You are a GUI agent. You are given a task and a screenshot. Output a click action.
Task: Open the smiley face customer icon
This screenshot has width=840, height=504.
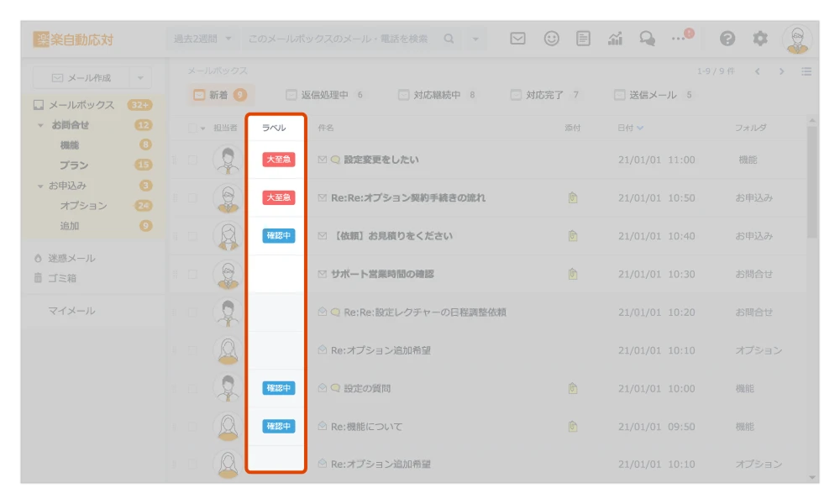tap(551, 39)
